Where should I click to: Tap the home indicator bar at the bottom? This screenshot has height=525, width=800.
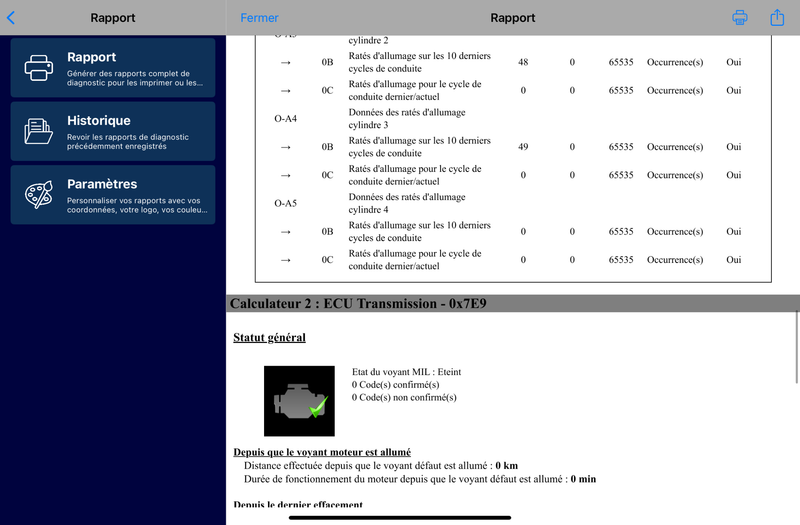pyautogui.click(x=400, y=517)
